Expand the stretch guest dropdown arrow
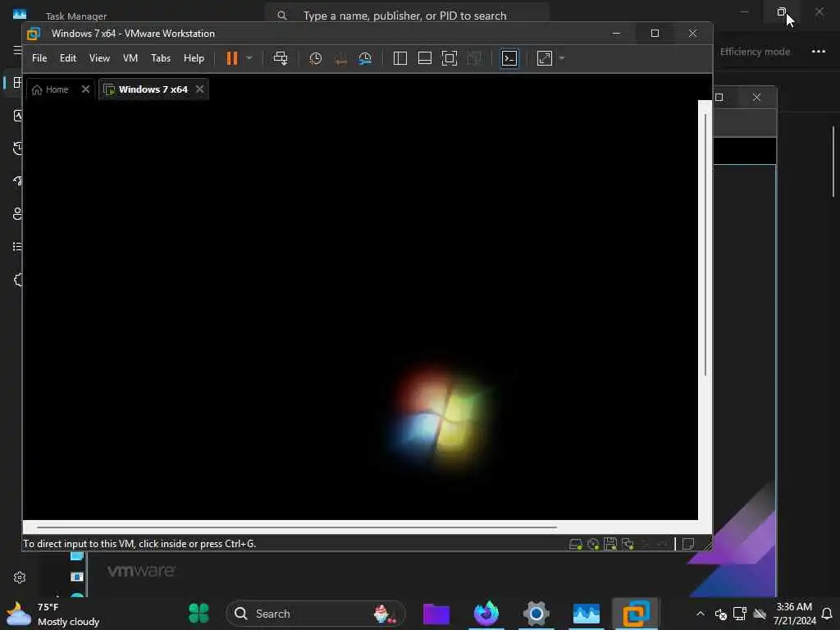This screenshot has width=840, height=630. [x=561, y=58]
